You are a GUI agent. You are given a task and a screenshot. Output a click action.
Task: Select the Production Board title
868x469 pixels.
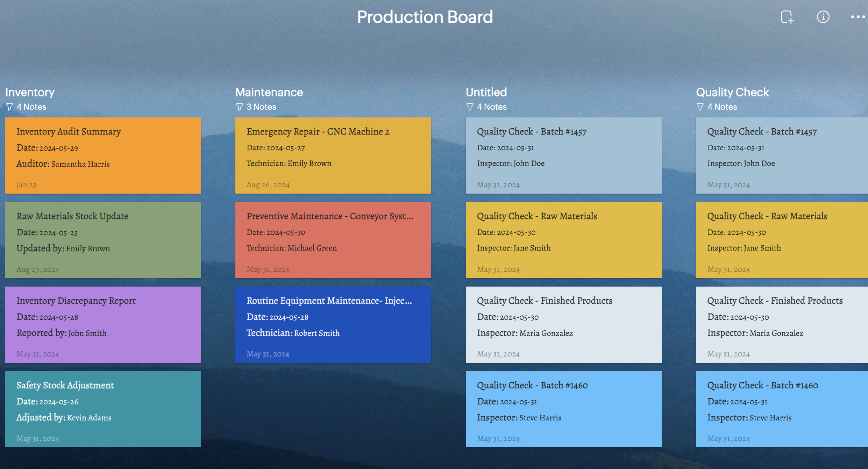(425, 17)
